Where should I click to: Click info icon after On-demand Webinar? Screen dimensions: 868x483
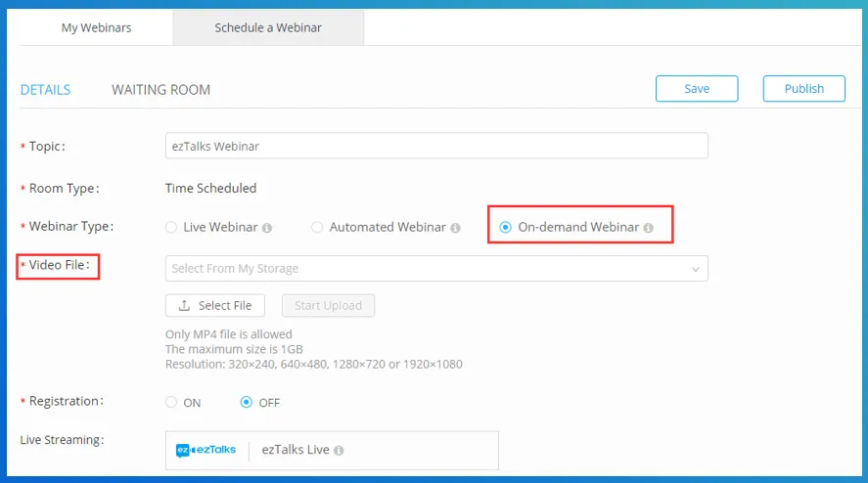tap(648, 228)
